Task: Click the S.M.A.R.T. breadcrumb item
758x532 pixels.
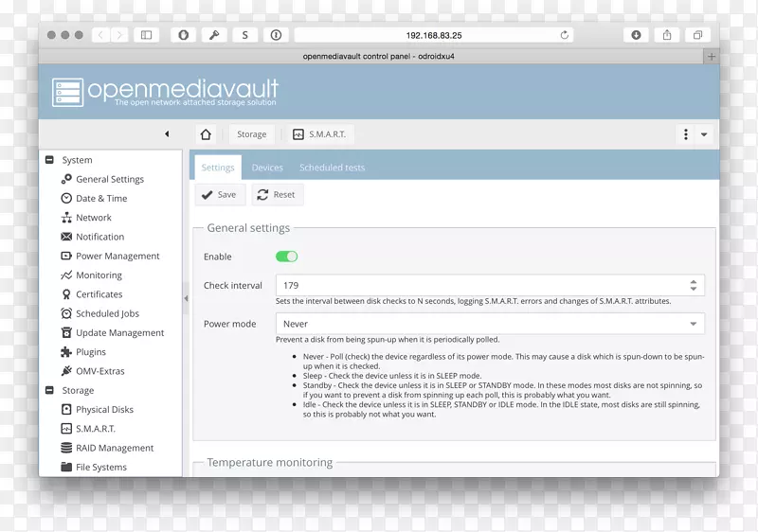Action: (320, 134)
